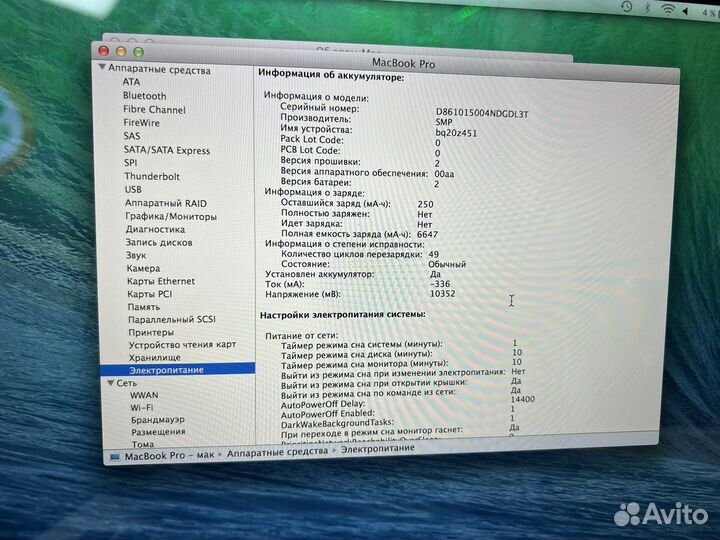Image resolution: width=720 pixels, height=540 pixels.
Task: Select FireWire in the sidebar
Action: coord(141,123)
